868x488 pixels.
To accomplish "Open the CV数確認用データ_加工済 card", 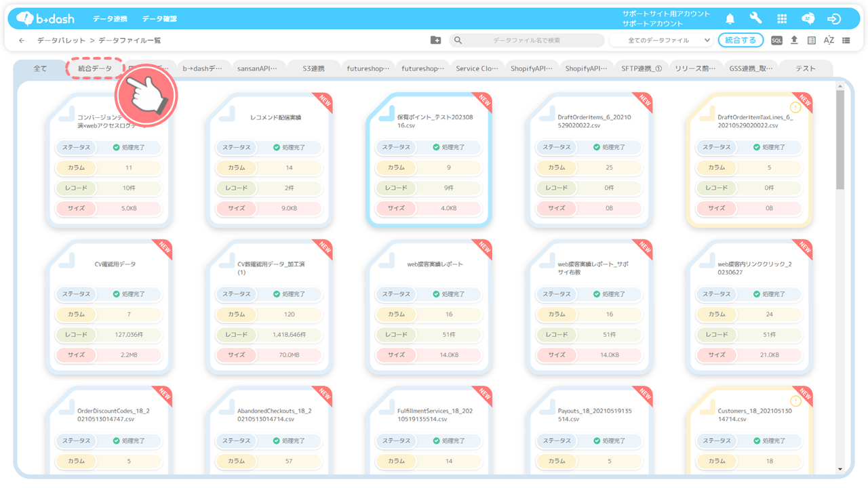I will (x=269, y=307).
